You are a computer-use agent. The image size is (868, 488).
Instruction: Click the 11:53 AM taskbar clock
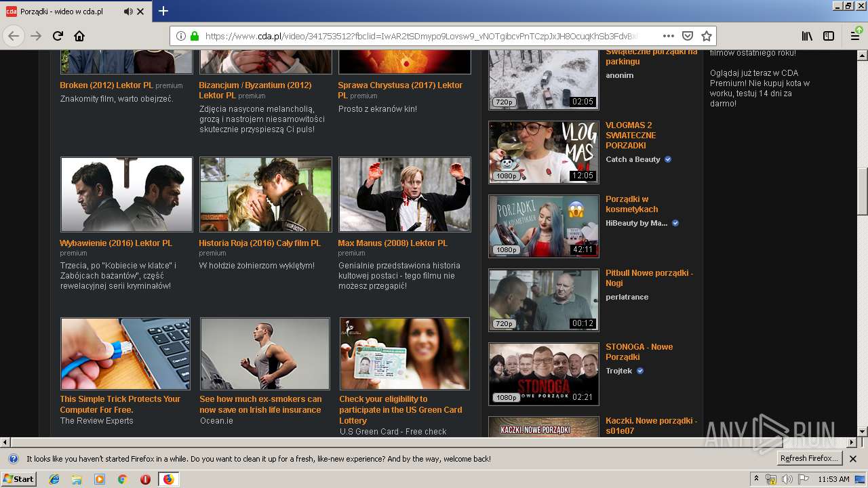[833, 479]
